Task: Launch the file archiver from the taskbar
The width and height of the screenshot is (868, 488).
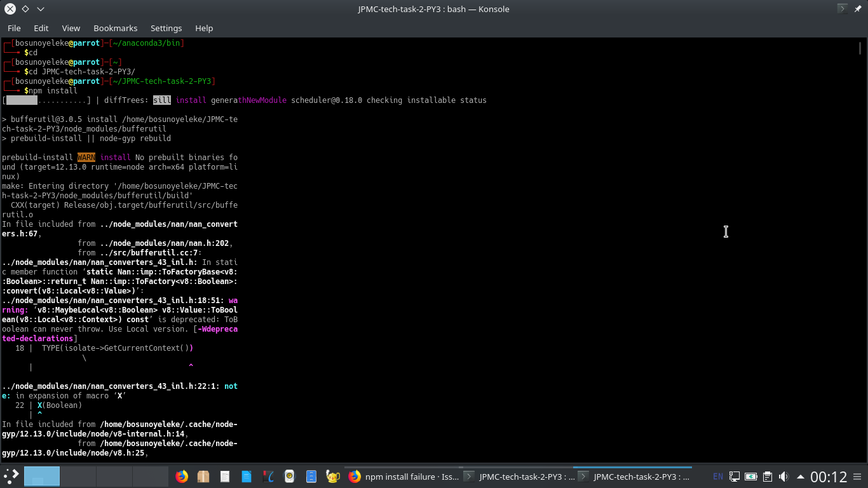Action: click(x=203, y=476)
